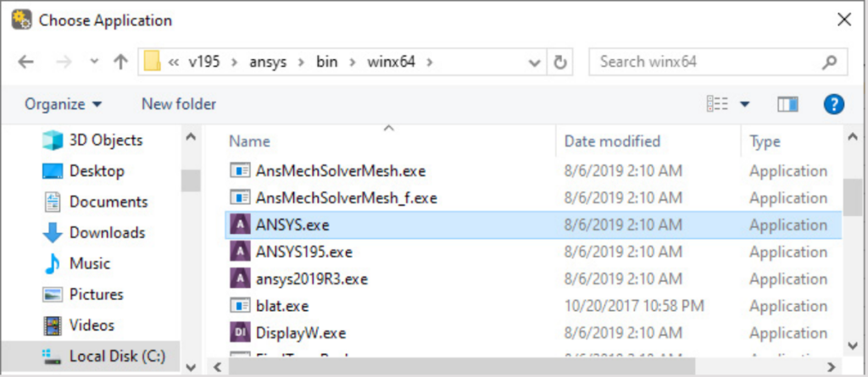This screenshot has width=868, height=377.
Task: Select the ANSYS.exe file icon
Action: click(x=240, y=225)
